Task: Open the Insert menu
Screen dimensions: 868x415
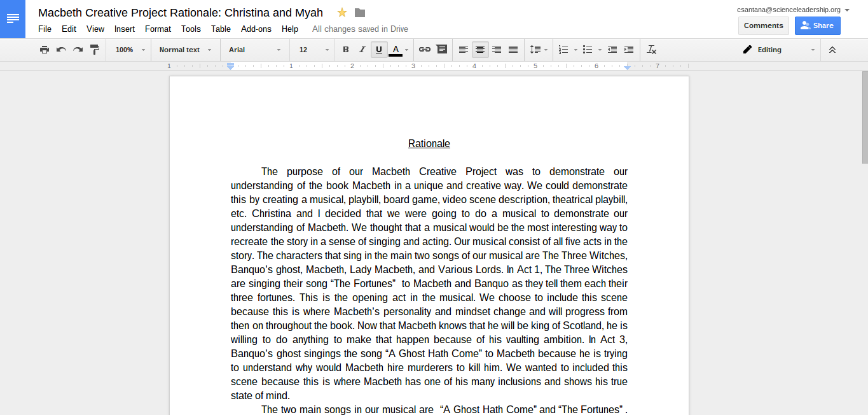Action: (x=125, y=29)
